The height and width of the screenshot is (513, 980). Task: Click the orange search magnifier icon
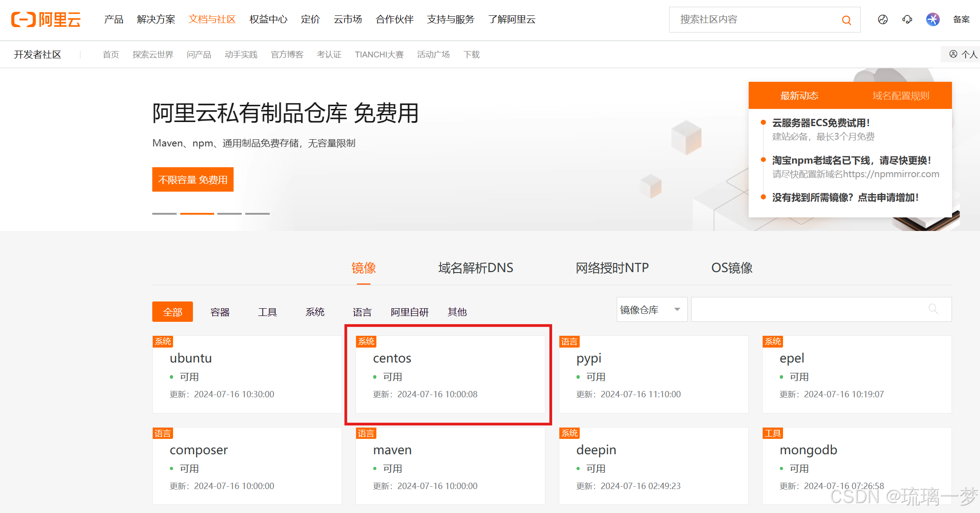pyautogui.click(x=846, y=20)
